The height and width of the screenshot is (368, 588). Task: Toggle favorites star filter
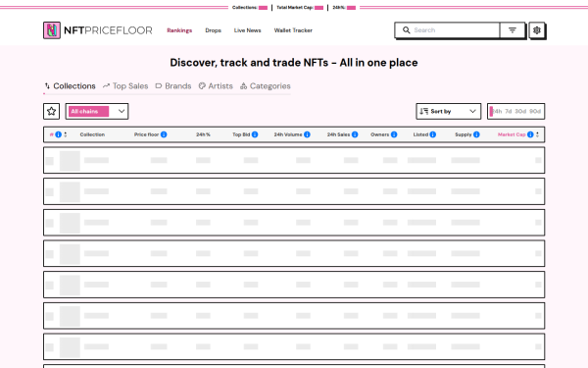click(x=51, y=111)
